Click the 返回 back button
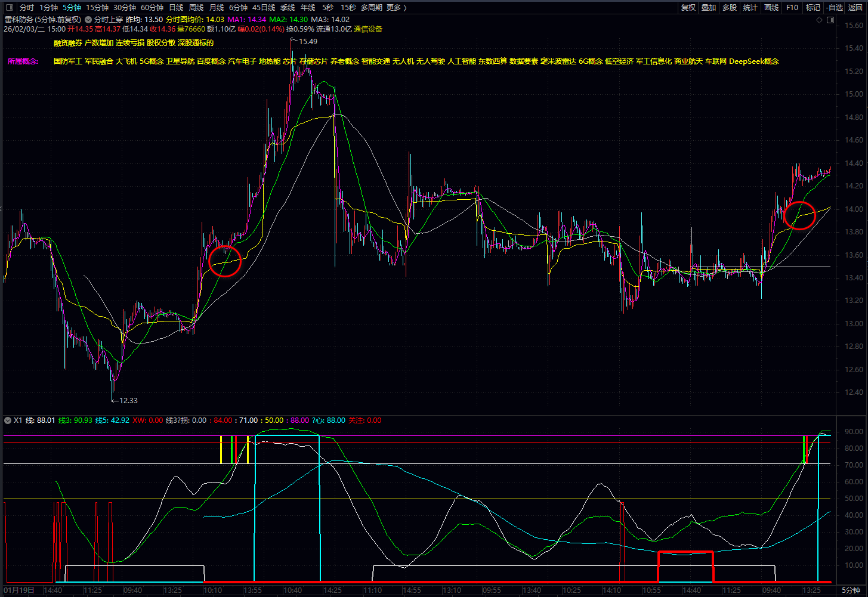Screen dimensions: 868x597 coord(855,8)
